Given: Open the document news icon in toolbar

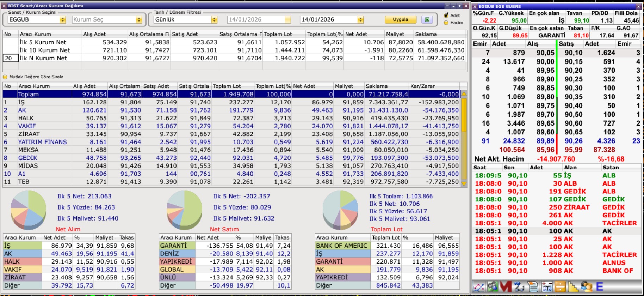Looking at the screenshot, I should (x=533, y=286).
